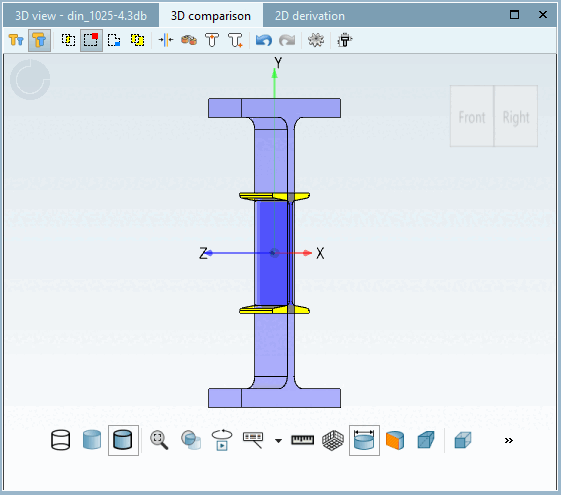Click the X axis arrow label
Viewport: 561px width, 495px height.
(320, 253)
